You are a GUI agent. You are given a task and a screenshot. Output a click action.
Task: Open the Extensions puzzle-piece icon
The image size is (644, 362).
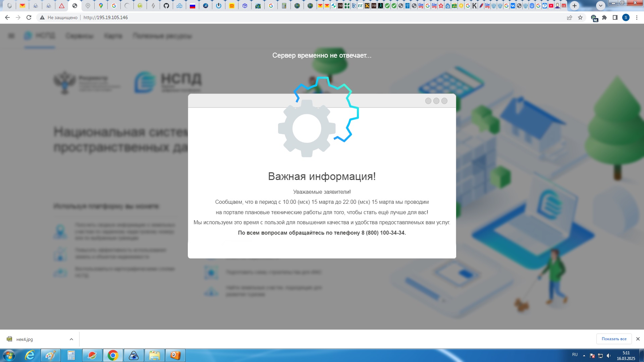[x=604, y=17]
